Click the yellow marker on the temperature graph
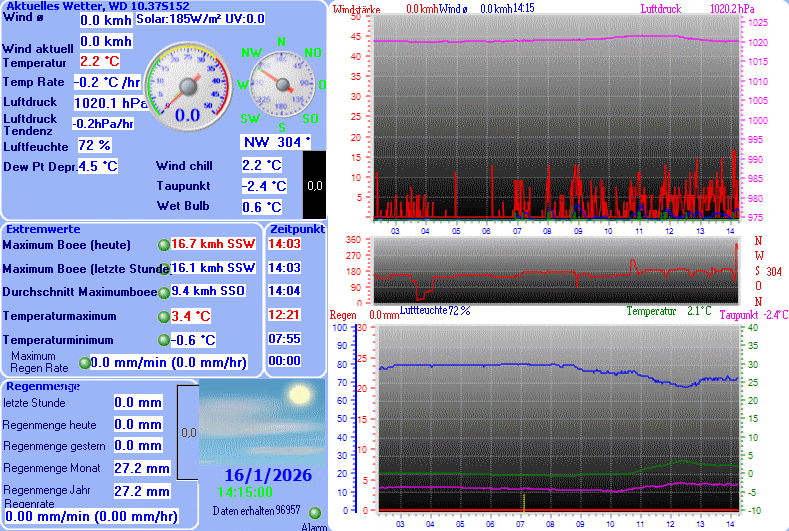 click(523, 501)
